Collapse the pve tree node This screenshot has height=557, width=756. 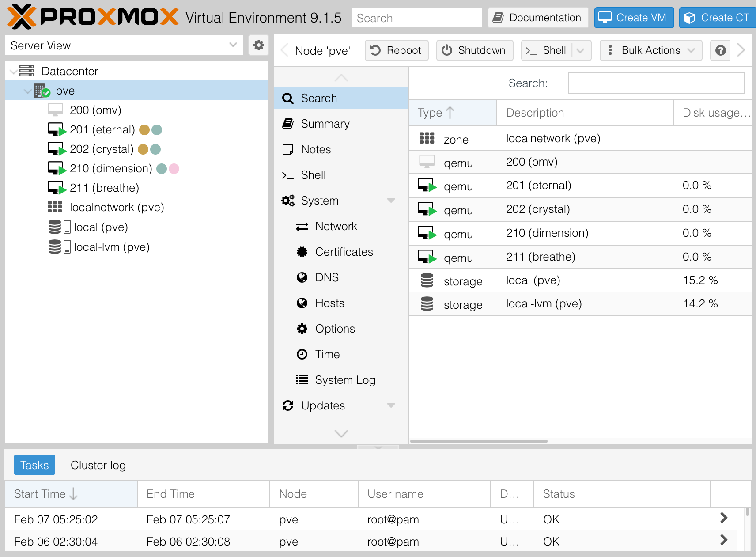pyautogui.click(x=27, y=91)
